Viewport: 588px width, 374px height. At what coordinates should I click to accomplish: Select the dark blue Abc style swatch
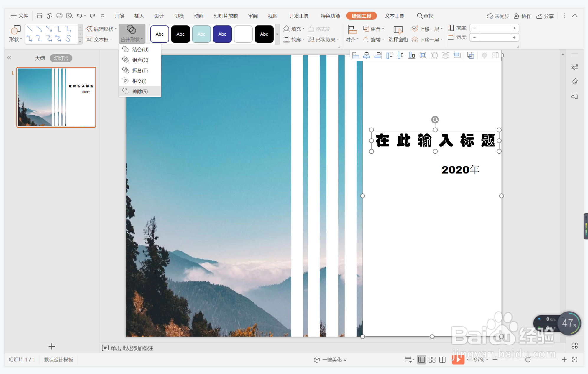tap(222, 34)
